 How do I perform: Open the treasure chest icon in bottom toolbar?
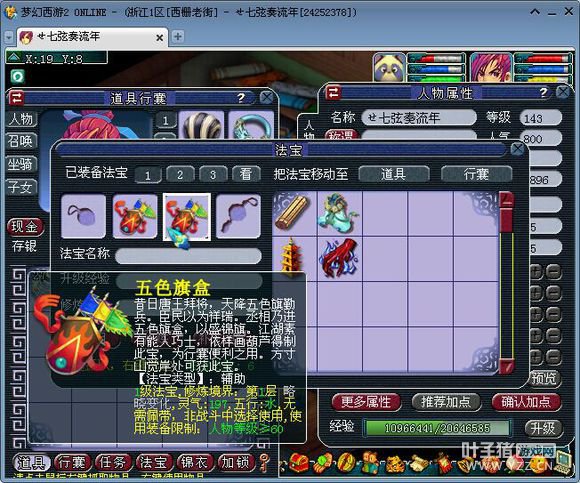[299, 462]
